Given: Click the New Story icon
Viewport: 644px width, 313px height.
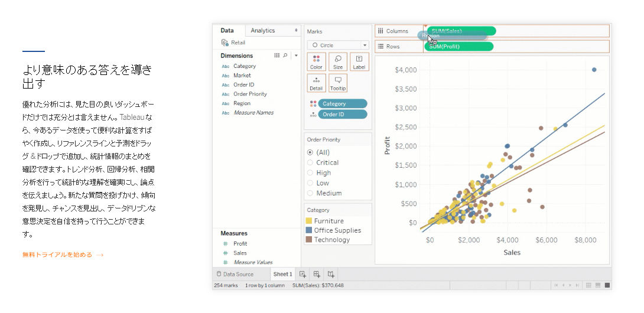Looking at the screenshot, I should (x=331, y=274).
